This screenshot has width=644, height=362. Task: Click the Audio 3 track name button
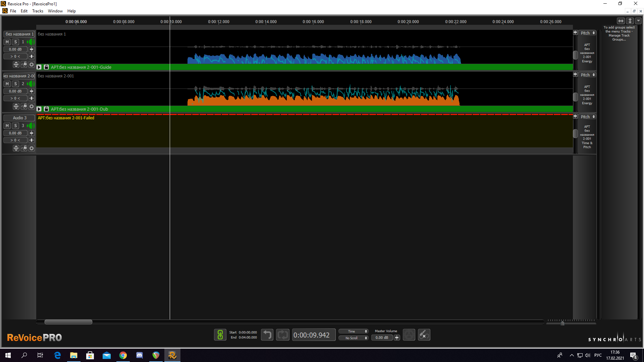[x=19, y=118]
